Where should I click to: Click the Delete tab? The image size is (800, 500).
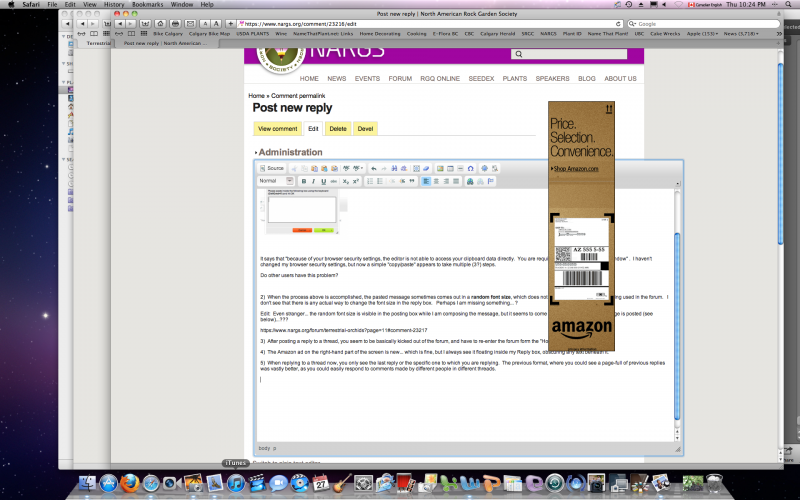coord(338,128)
